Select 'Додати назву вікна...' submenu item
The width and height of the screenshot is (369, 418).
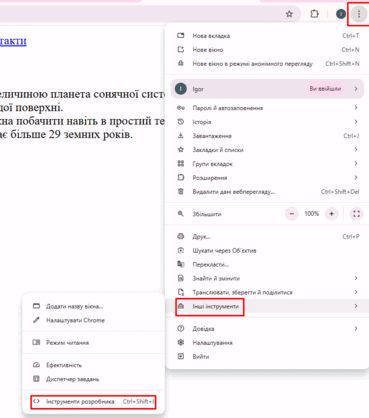click(93, 306)
